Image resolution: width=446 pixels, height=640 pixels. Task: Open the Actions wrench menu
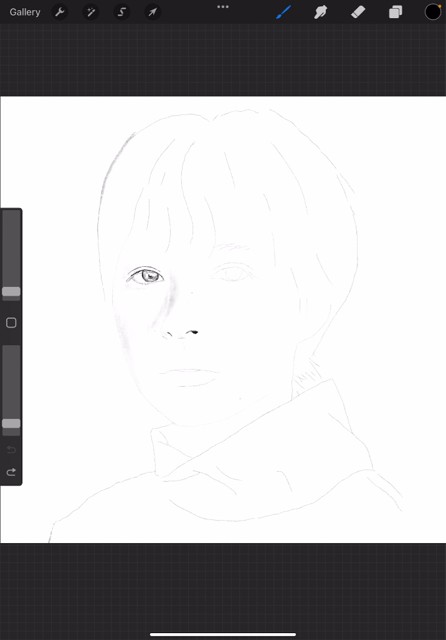click(60, 12)
